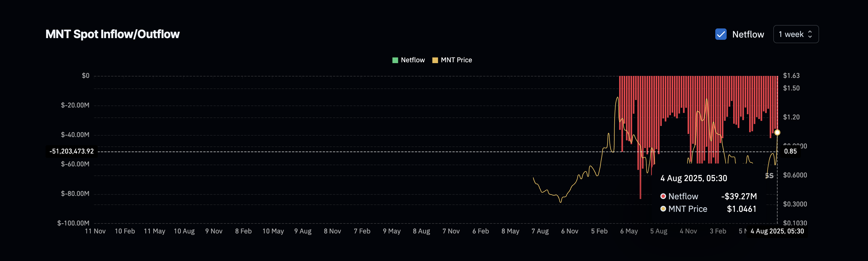Click the -51,203,473.92 crosshair value label
Image resolution: width=868 pixels, height=261 pixels.
(x=71, y=151)
